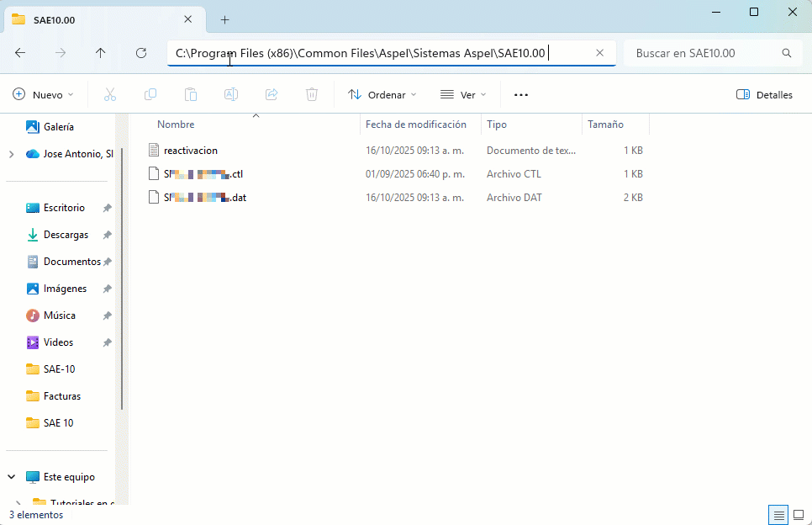Go up one folder level

101,53
